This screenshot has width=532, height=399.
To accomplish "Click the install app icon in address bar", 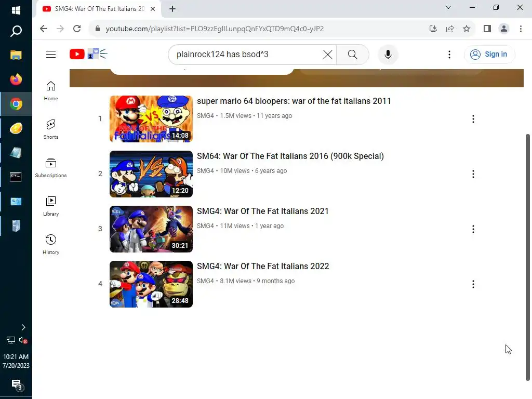I will tap(433, 29).
